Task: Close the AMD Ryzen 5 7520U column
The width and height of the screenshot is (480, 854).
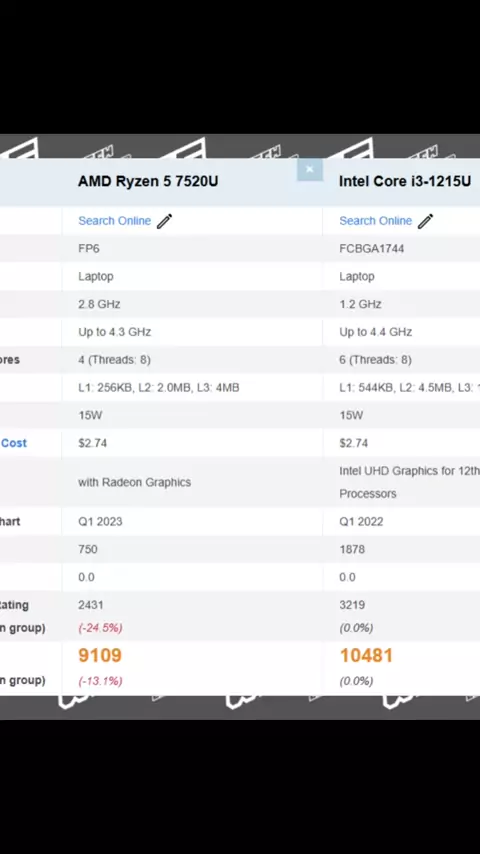Action: [x=309, y=169]
